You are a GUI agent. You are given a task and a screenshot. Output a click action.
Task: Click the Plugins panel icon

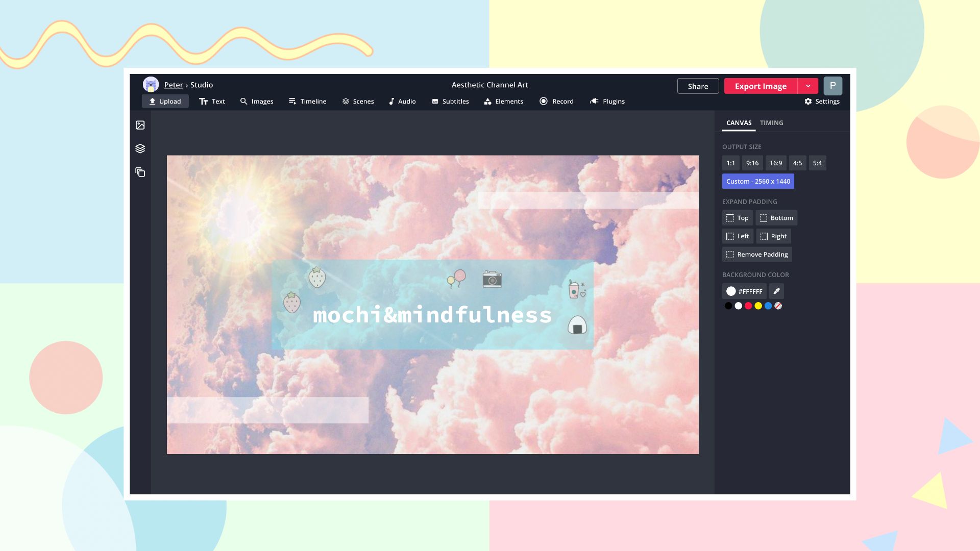pos(606,101)
